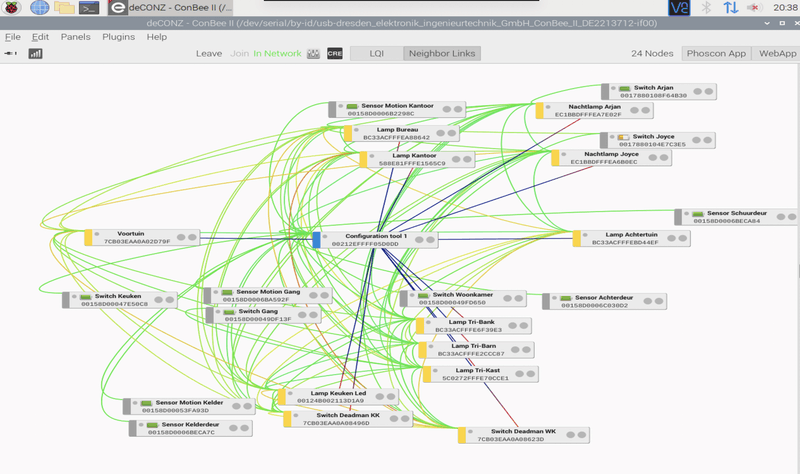Select the Switch Deadman WK name text
The image size is (800, 474).
click(523, 431)
